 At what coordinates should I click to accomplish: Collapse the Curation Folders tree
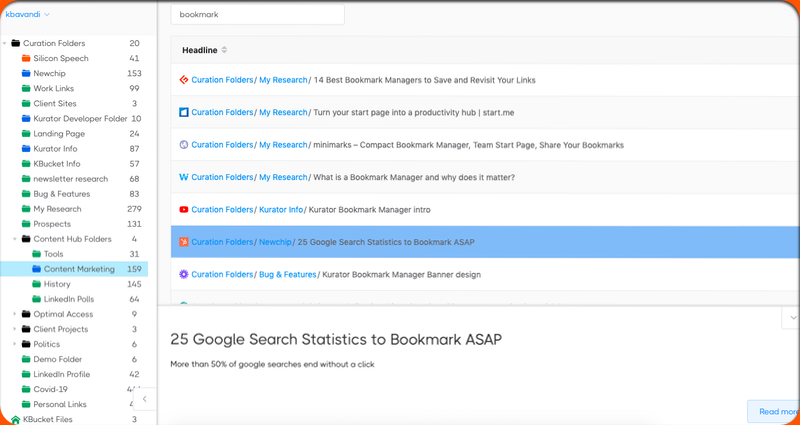click(x=5, y=43)
